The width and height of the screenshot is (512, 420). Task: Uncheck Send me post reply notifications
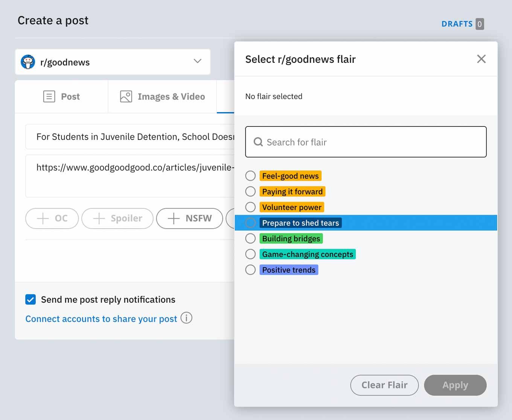(30, 300)
